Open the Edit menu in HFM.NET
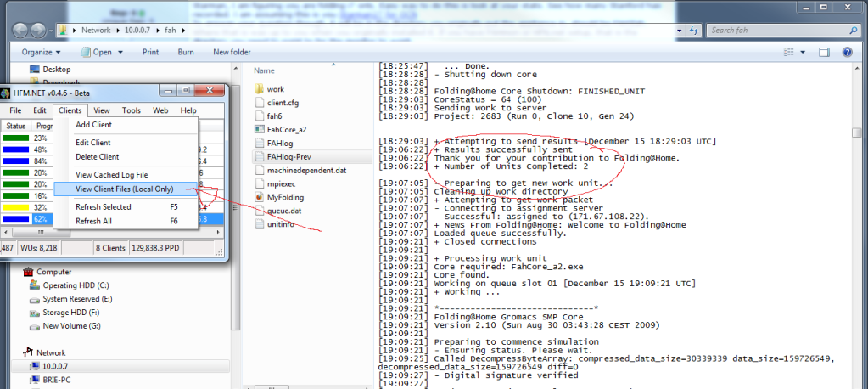Viewport: 868px width, 389px height. [x=40, y=110]
